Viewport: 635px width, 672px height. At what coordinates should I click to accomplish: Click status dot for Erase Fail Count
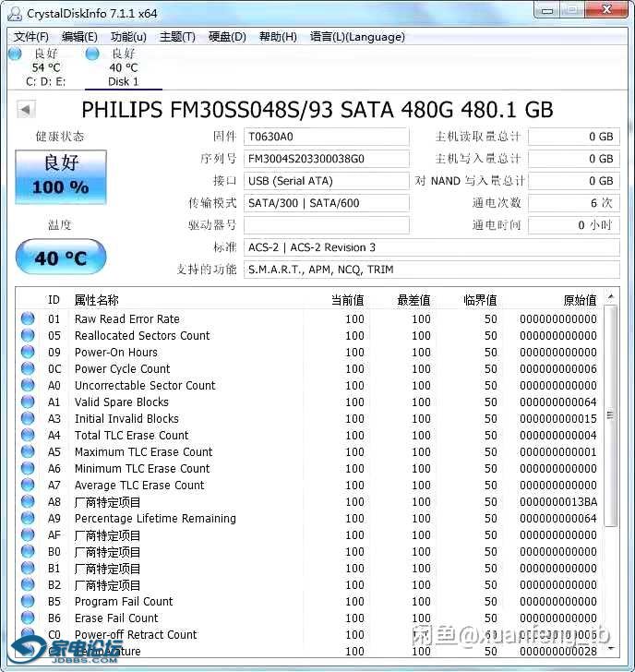point(28,618)
